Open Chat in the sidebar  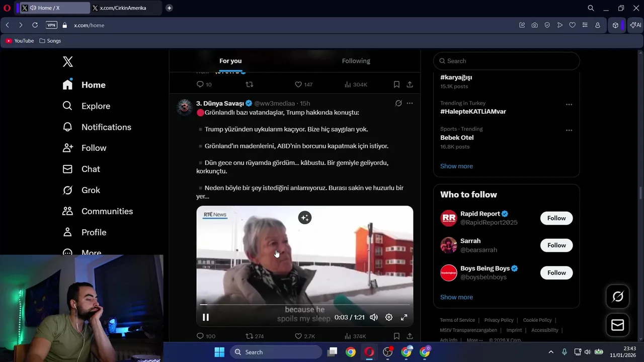point(81,169)
